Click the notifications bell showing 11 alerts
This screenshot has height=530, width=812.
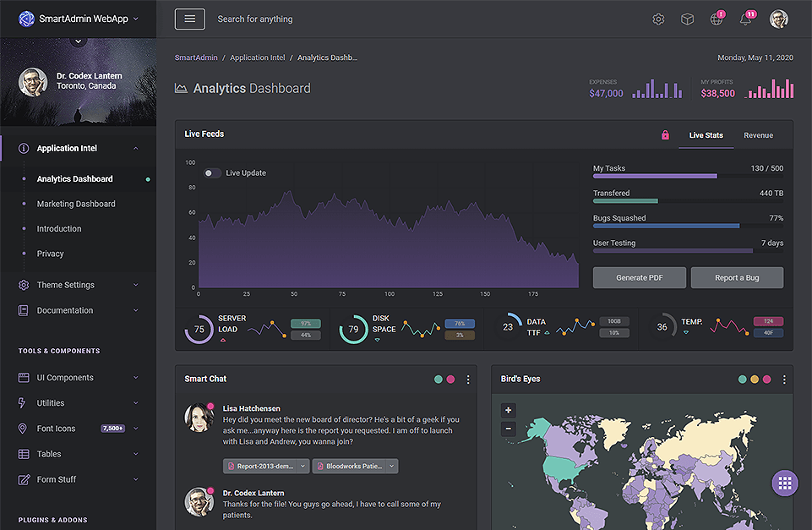[x=744, y=19]
